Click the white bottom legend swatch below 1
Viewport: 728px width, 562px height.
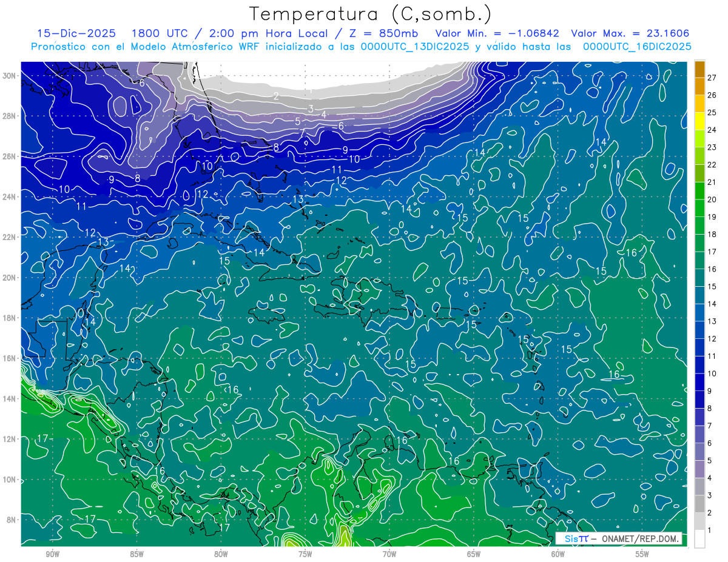point(699,539)
